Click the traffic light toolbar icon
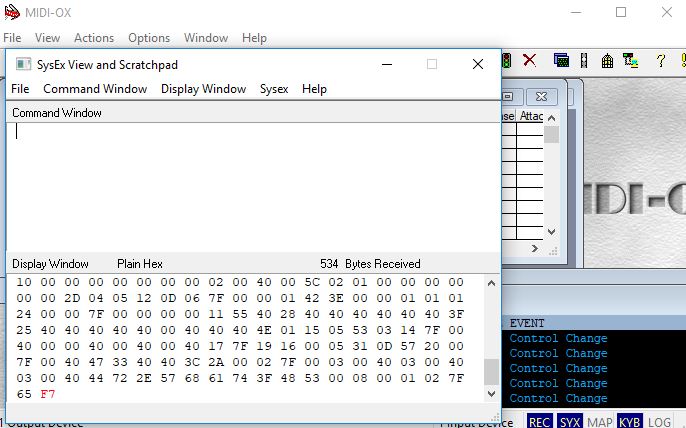 (x=506, y=60)
